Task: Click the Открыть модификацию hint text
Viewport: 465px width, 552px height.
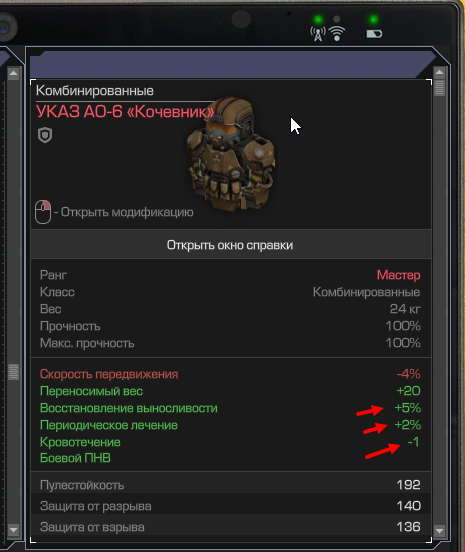Action: 124,212
